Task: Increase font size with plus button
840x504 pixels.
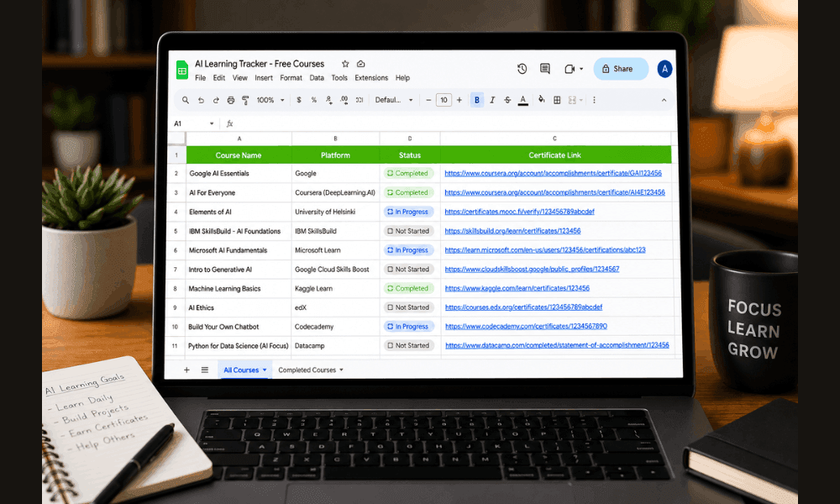Action: point(459,100)
